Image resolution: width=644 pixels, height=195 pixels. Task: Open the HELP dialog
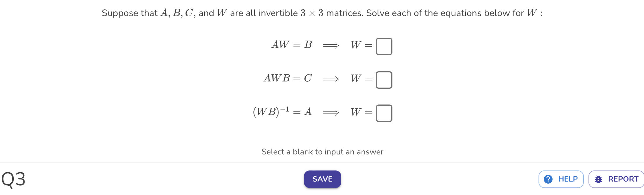(560, 179)
